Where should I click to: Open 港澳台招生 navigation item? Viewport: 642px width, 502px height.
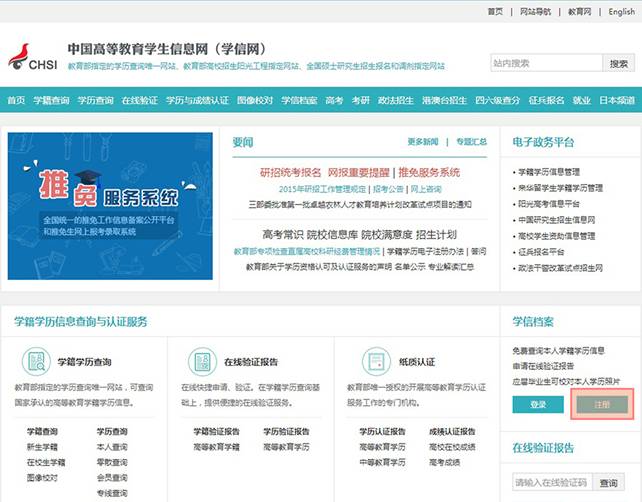(x=445, y=100)
